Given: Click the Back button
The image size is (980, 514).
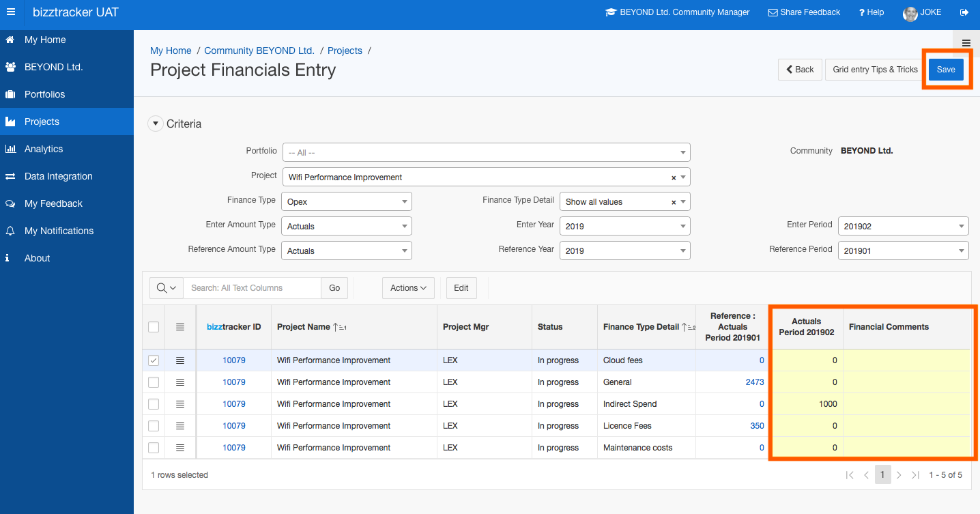Looking at the screenshot, I should coord(800,70).
